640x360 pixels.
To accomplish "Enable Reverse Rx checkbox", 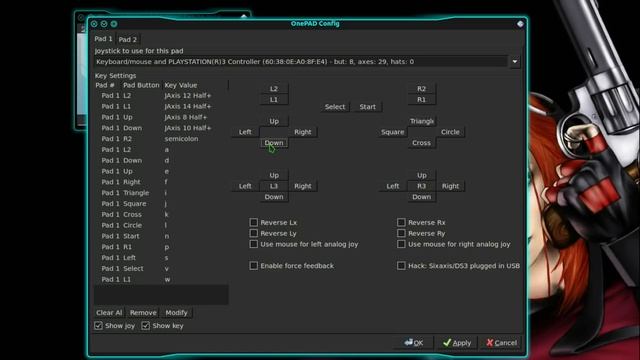I will coord(401,222).
